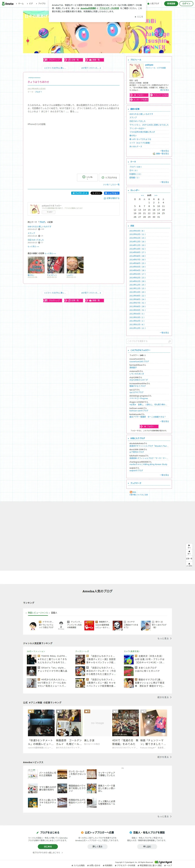
Task: Click the pink フォロー button in profile
Action: [x=139, y=95]
